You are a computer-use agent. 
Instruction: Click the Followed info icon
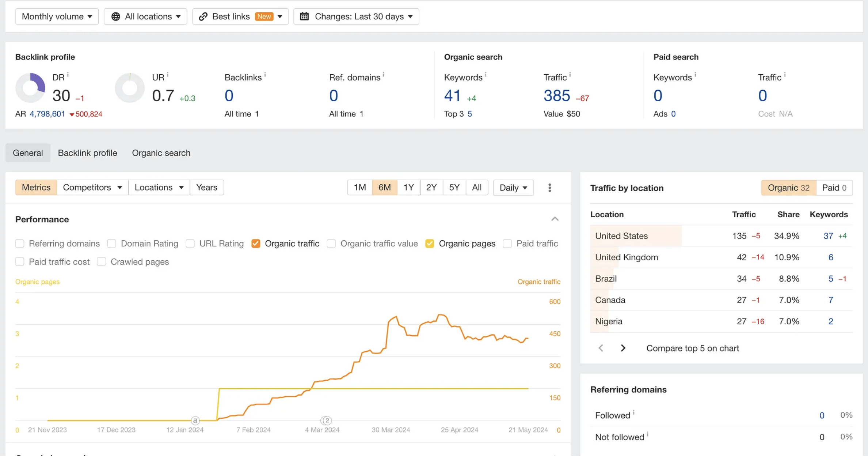coord(634,413)
